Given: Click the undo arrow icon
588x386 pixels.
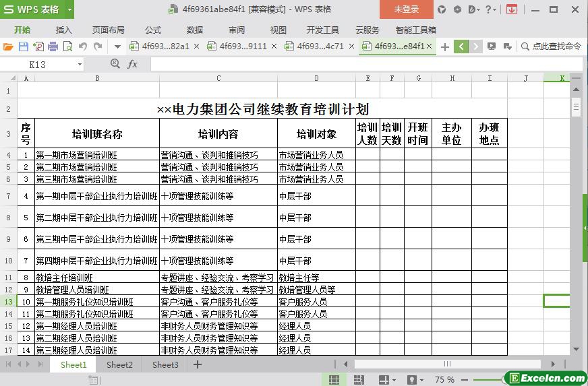Looking at the screenshot, I should tap(83, 46).
